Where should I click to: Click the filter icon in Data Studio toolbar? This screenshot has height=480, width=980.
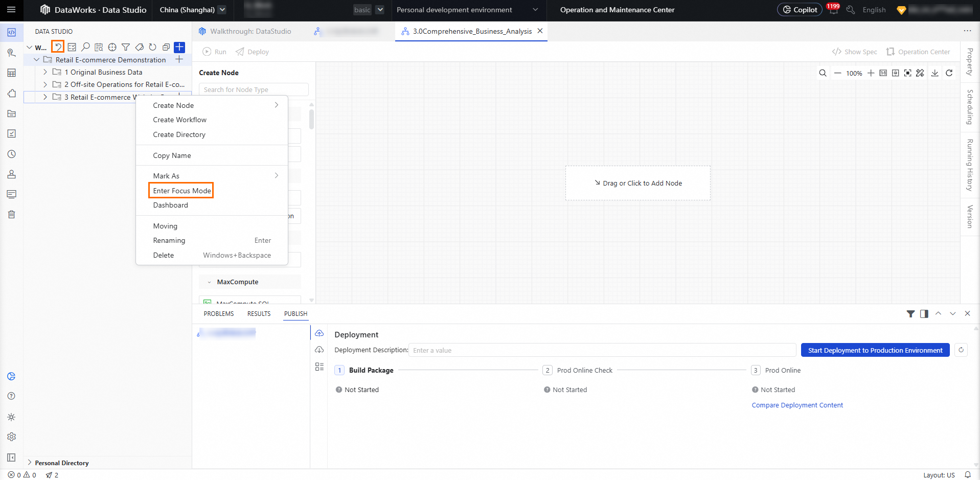click(126, 47)
